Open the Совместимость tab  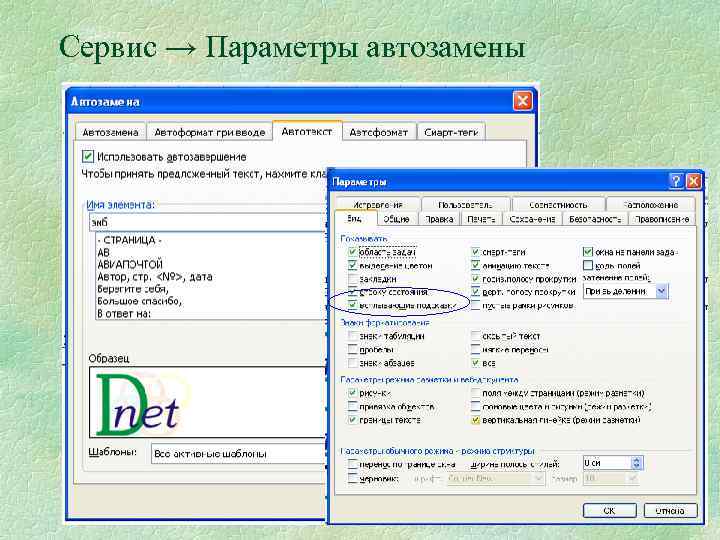(x=558, y=205)
